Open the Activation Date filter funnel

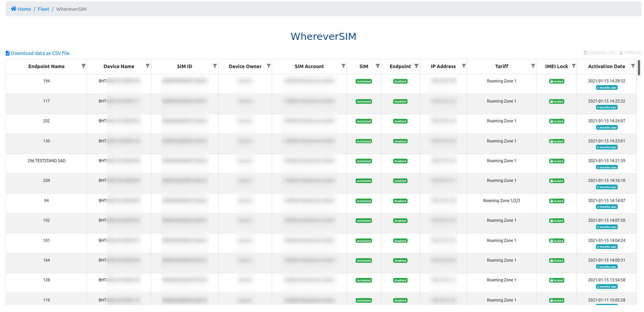(633, 66)
